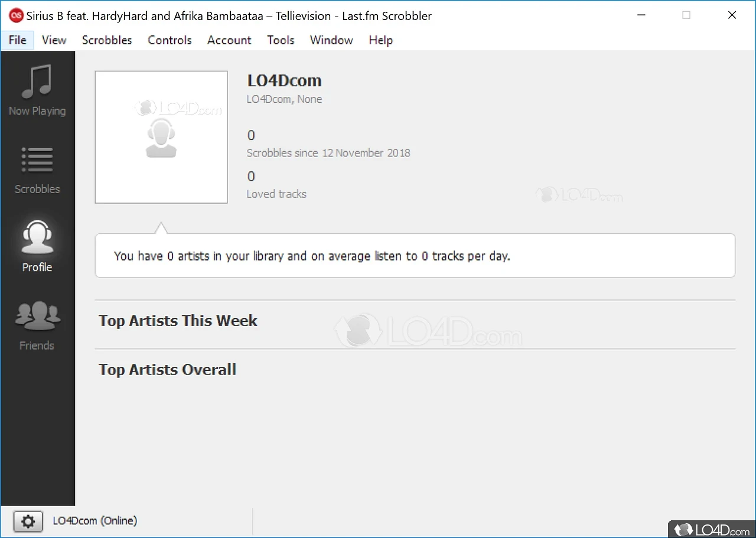756x538 pixels.
Task: Click the profile avatar picture
Action: coord(161,137)
